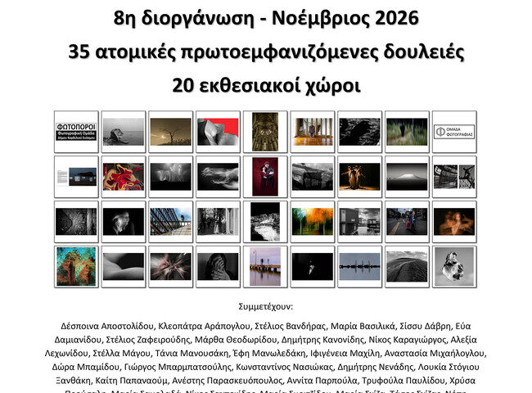
Task: Click the 'Συμμετέχουν:' label
Action: pos(265,307)
